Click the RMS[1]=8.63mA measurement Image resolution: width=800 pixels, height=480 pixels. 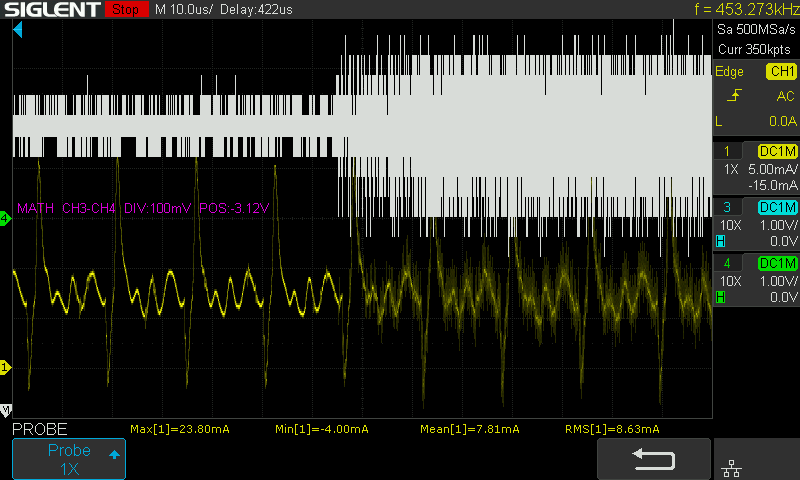pos(612,429)
